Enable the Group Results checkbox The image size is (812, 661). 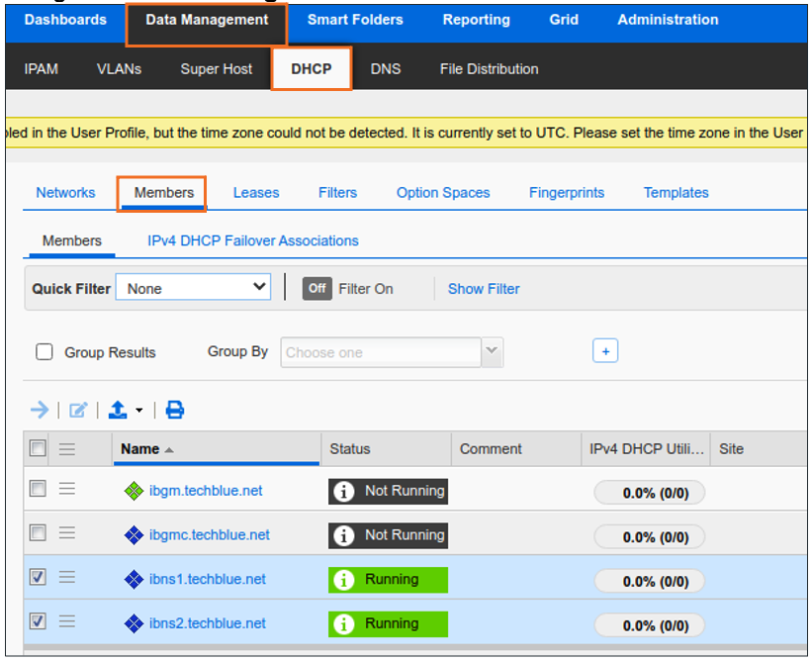point(45,352)
